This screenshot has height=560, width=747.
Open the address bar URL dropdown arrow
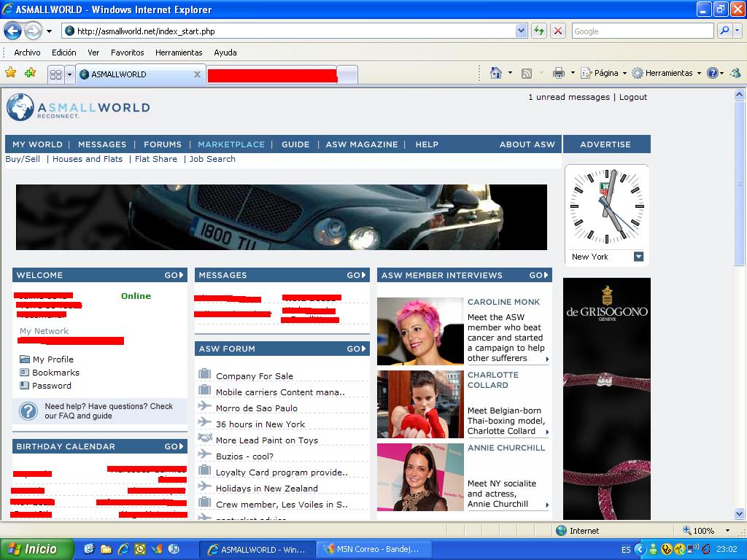[x=521, y=31]
